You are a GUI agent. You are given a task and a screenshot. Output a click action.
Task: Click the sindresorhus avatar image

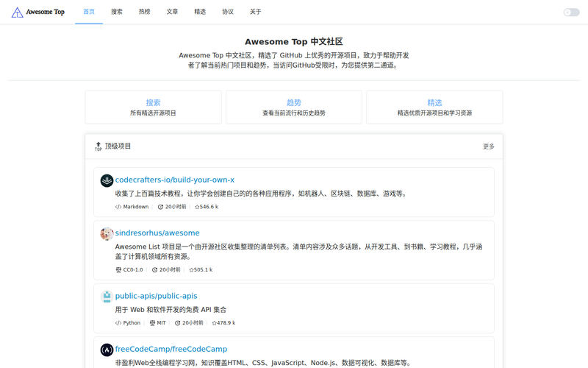click(107, 233)
